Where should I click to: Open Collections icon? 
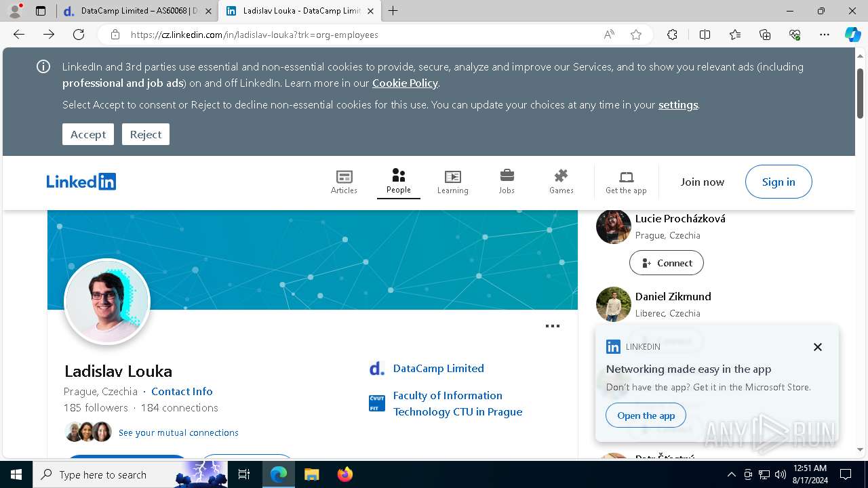[765, 35]
